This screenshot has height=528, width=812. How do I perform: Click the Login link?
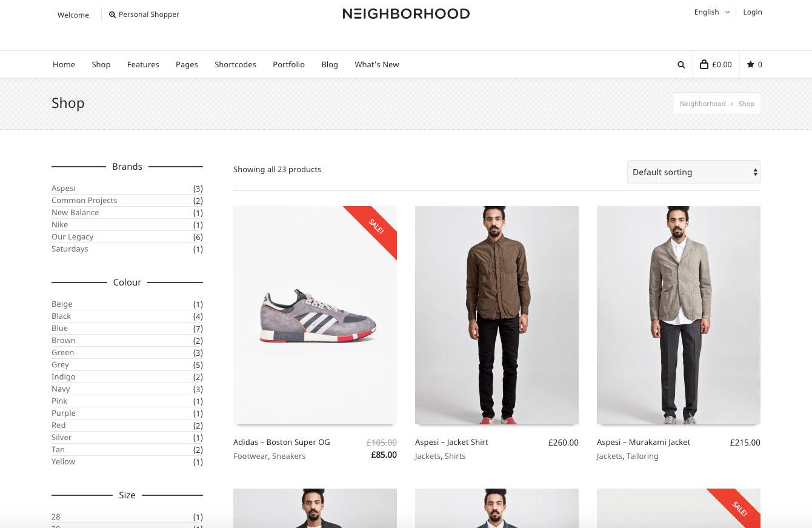753,12
